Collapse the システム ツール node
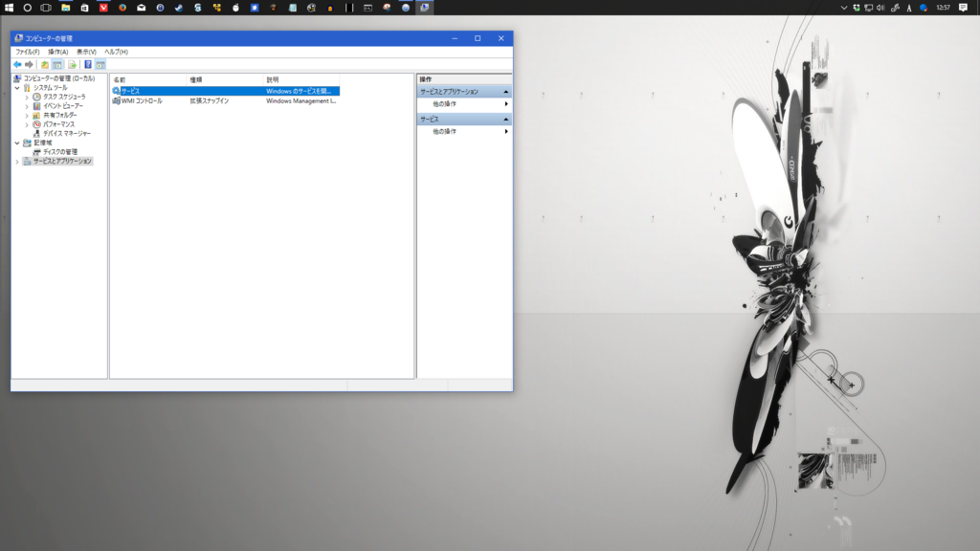 coord(17,87)
